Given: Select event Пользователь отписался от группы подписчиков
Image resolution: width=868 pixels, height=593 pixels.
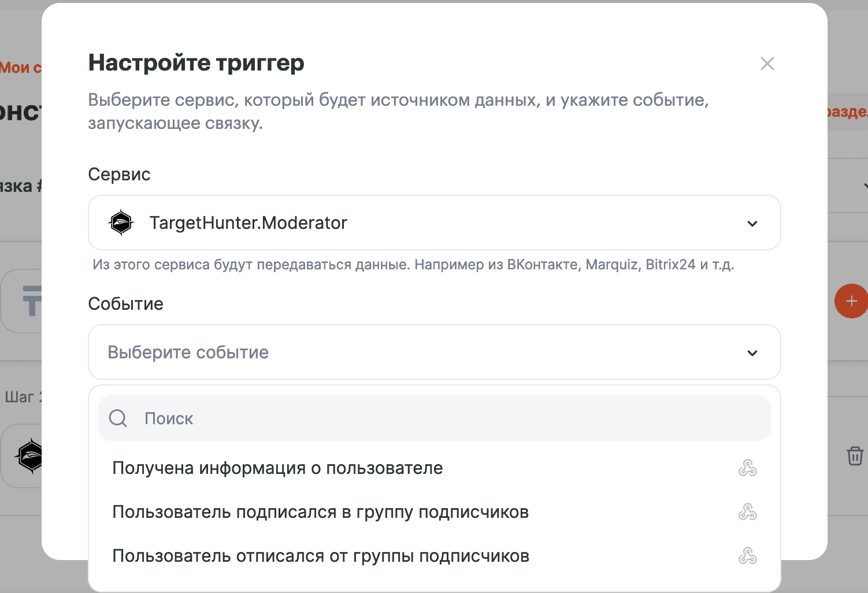Looking at the screenshot, I should [x=321, y=556].
